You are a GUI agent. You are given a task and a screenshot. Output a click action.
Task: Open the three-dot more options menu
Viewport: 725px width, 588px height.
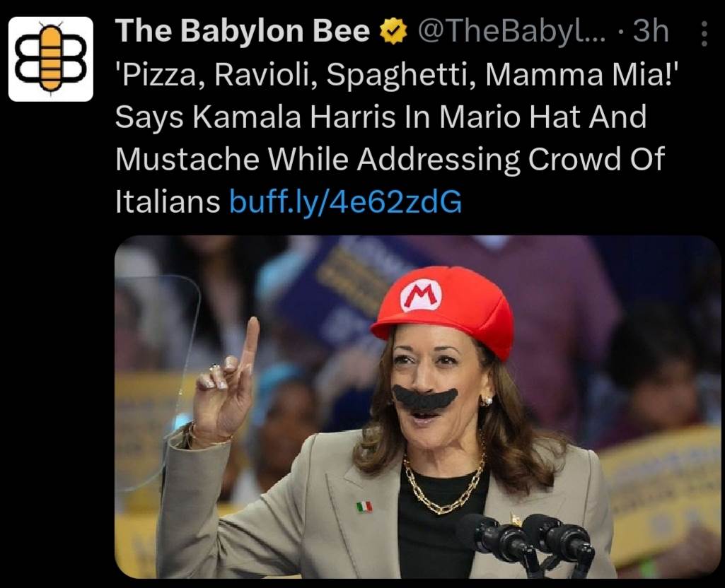click(x=704, y=33)
